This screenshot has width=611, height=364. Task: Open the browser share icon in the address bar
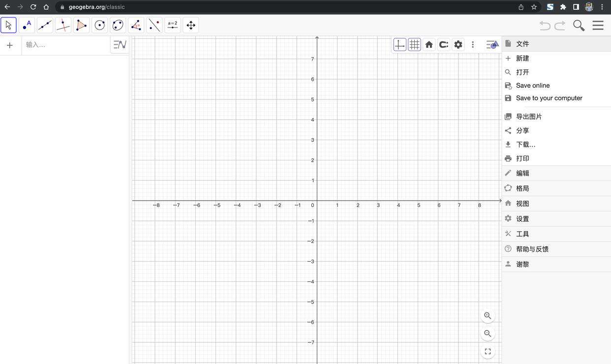(x=521, y=7)
